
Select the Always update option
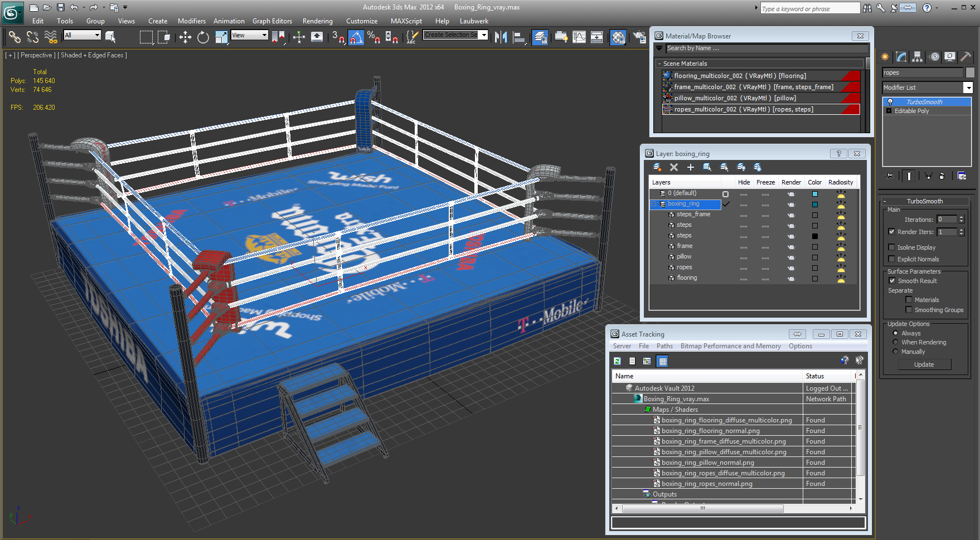coord(895,333)
